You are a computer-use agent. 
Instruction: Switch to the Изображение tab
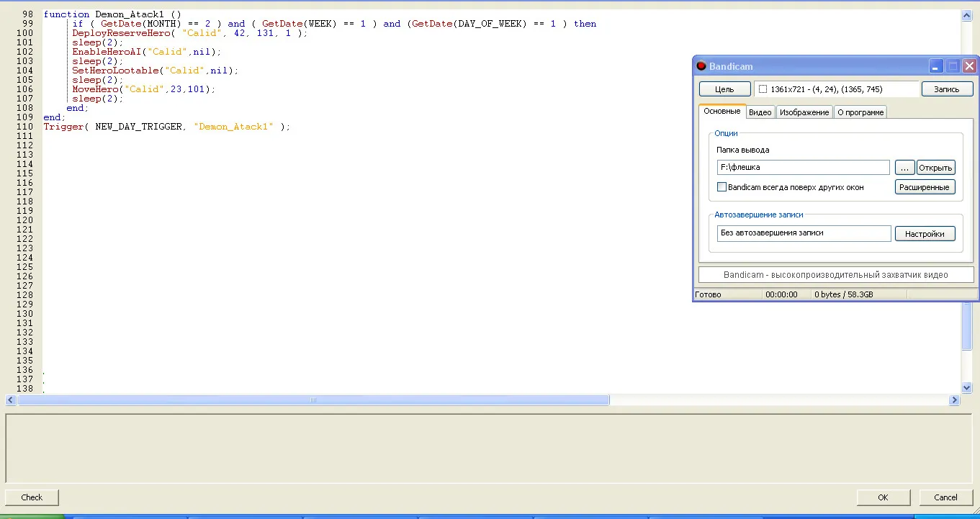804,112
